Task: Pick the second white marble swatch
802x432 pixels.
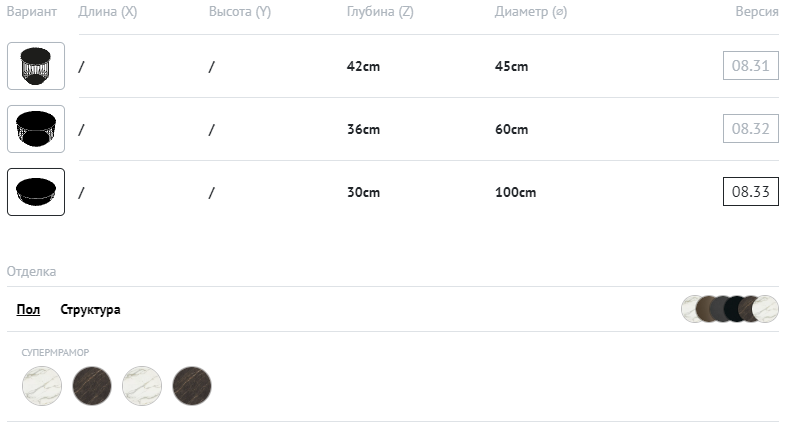Action: [x=141, y=385]
